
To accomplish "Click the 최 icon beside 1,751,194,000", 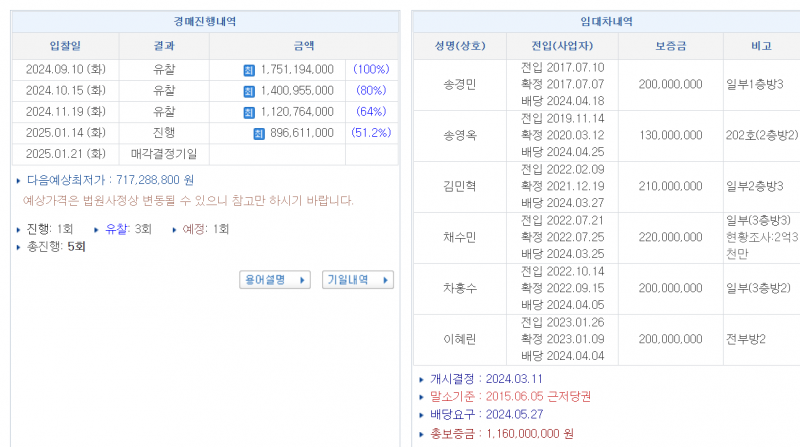I will tap(249, 70).
